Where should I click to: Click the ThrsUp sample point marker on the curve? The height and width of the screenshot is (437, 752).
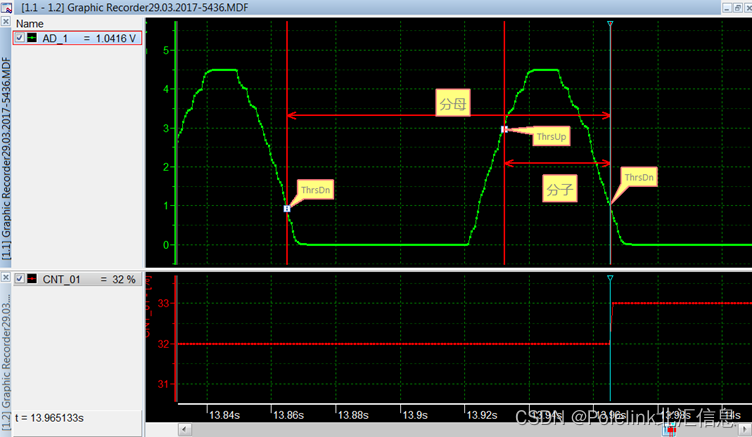(504, 129)
